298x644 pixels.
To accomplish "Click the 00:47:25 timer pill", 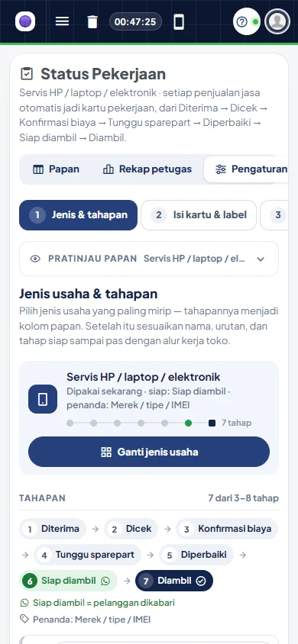I will [135, 21].
